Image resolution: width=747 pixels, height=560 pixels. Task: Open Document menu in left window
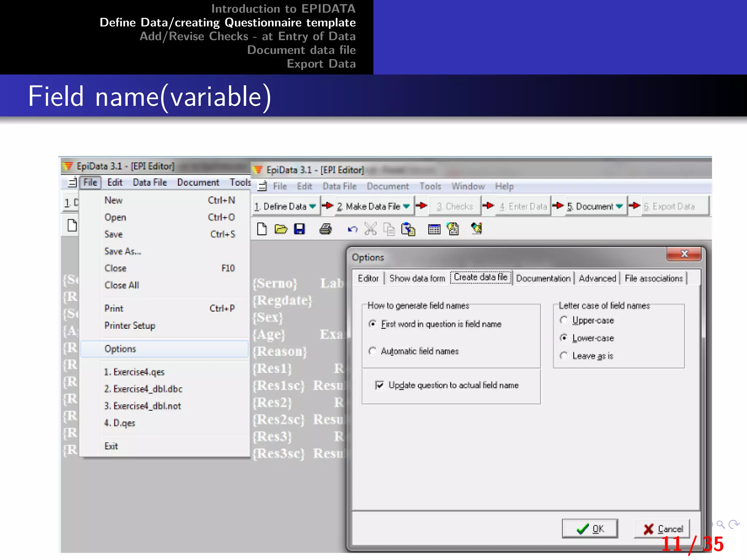tap(198, 182)
